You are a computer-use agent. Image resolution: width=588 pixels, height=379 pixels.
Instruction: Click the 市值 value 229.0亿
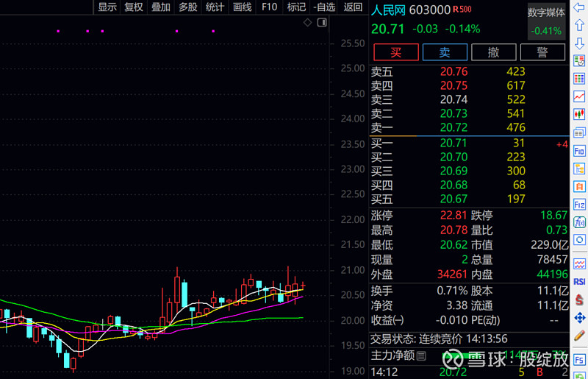pos(550,245)
